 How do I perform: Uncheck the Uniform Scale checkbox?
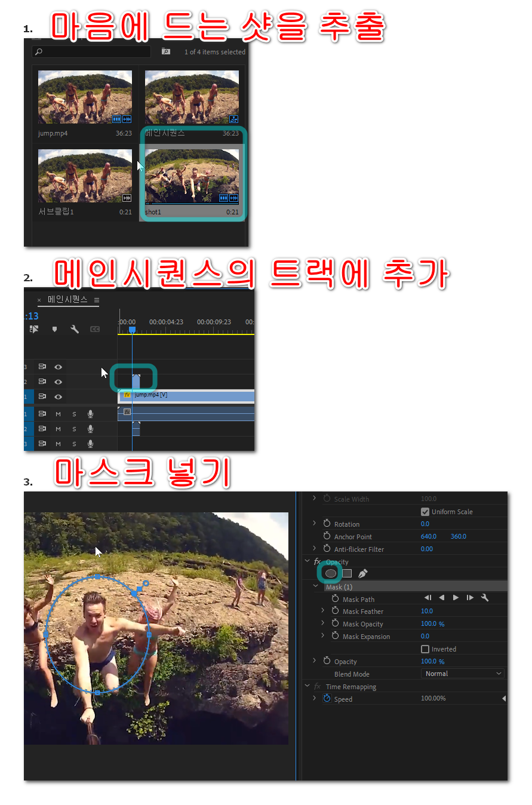click(x=425, y=512)
